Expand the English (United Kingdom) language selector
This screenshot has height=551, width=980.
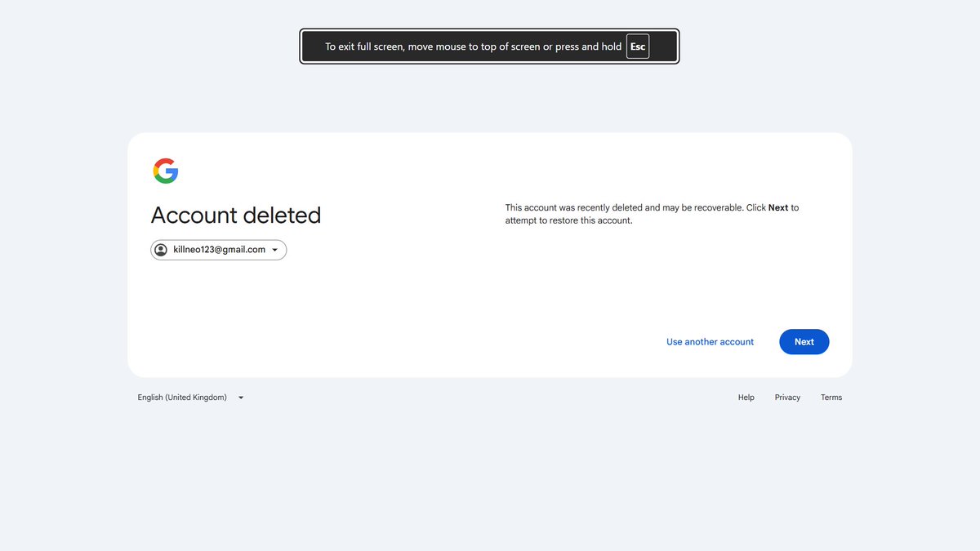[x=191, y=398]
